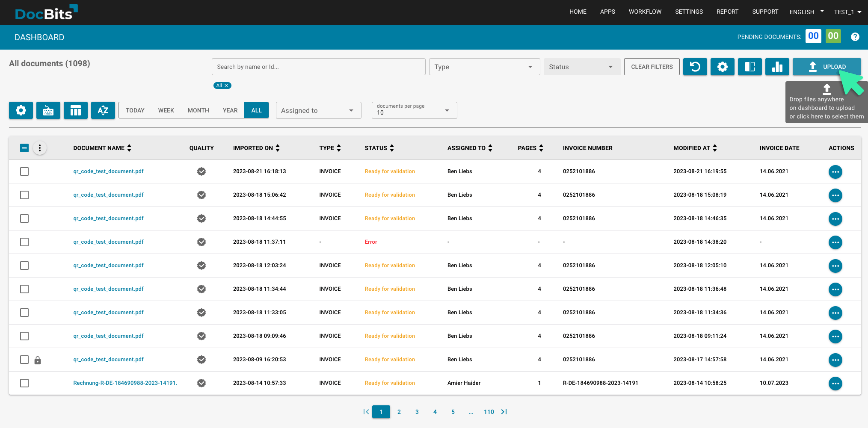Open the APPS menu item
The height and width of the screenshot is (428, 868).
pyautogui.click(x=607, y=12)
